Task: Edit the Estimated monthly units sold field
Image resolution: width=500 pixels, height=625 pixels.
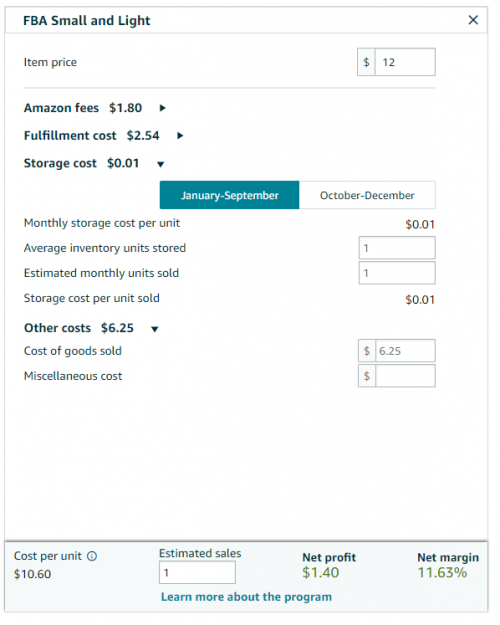Action: [x=397, y=273]
